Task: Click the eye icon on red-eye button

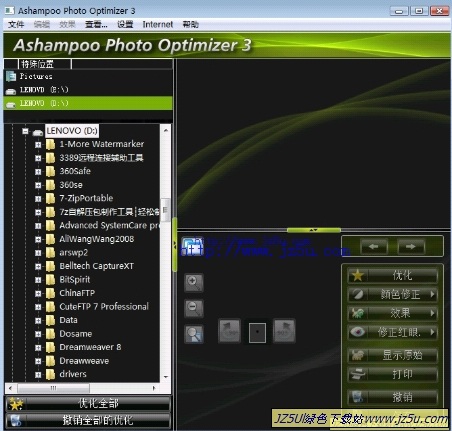Action: click(358, 332)
